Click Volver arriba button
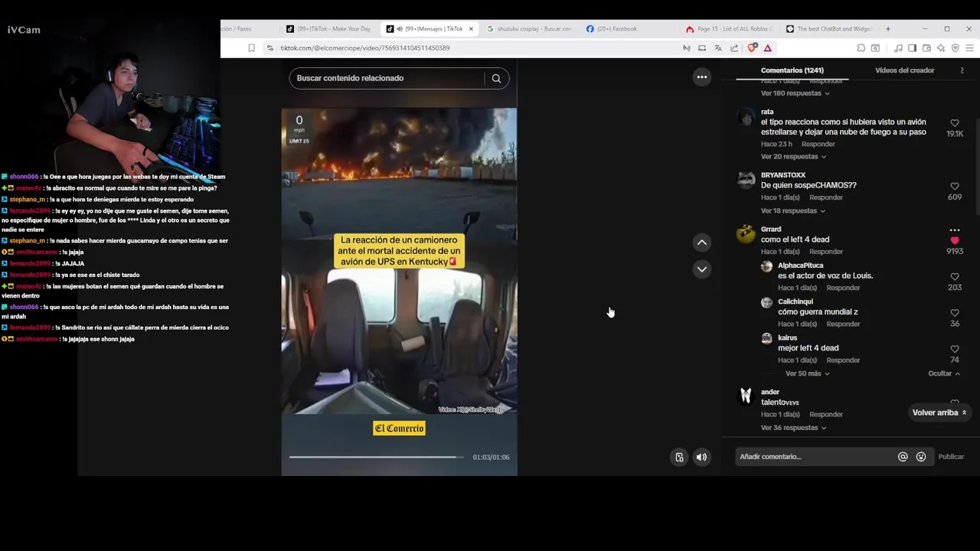Viewport: 980px width, 551px height. 939,412
